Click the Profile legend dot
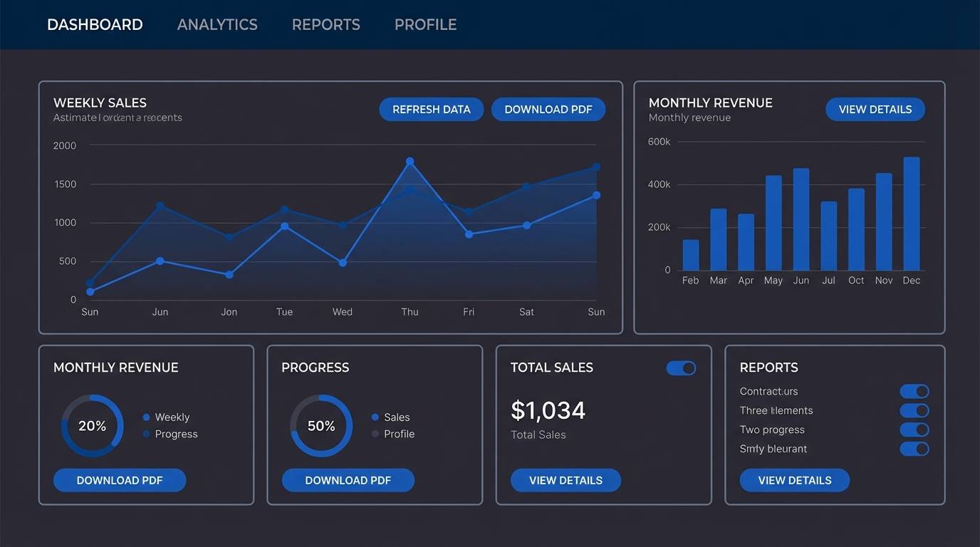This screenshot has width=980, height=547. click(x=375, y=434)
